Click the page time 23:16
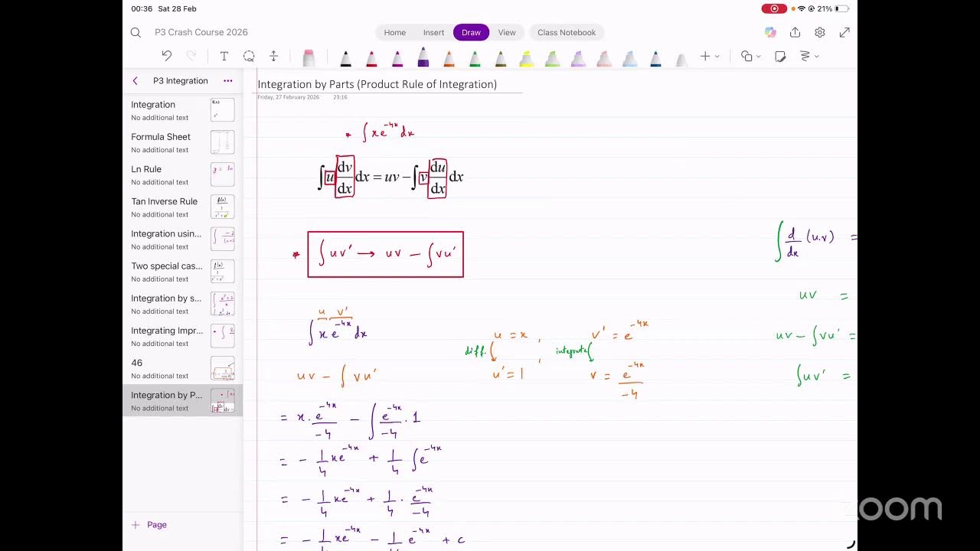This screenshot has width=980, height=551. (340, 97)
